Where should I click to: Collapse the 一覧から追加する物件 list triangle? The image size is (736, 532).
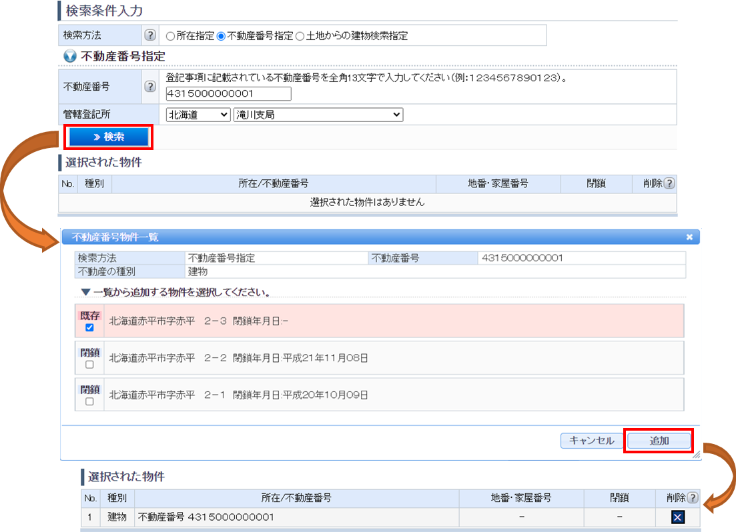point(85,292)
